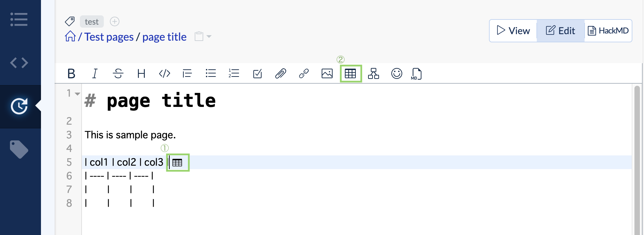The height and width of the screenshot is (235, 644).
Task: Open the emoji picker icon
Action: click(396, 73)
